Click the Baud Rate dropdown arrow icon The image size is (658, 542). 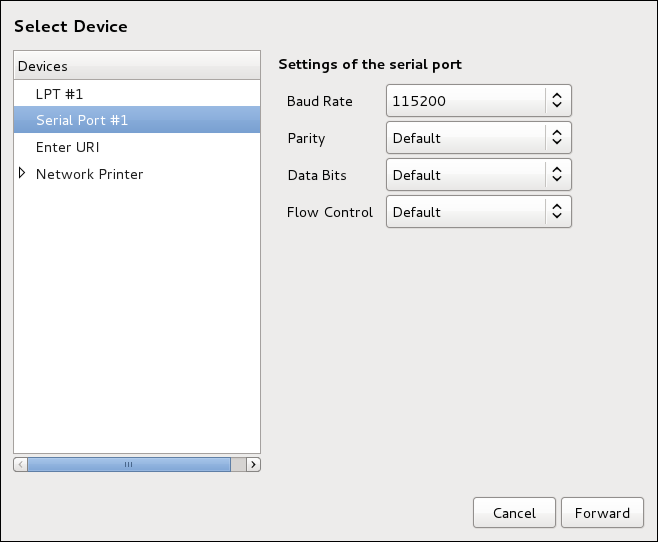tap(557, 100)
